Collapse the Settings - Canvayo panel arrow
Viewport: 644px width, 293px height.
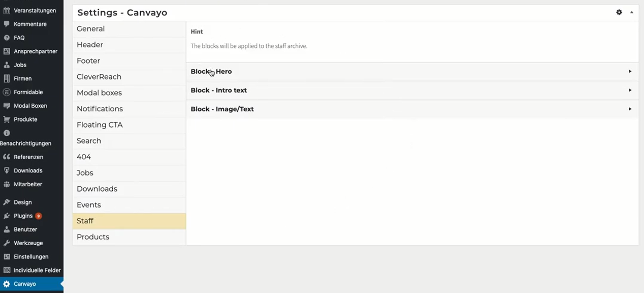tap(632, 12)
